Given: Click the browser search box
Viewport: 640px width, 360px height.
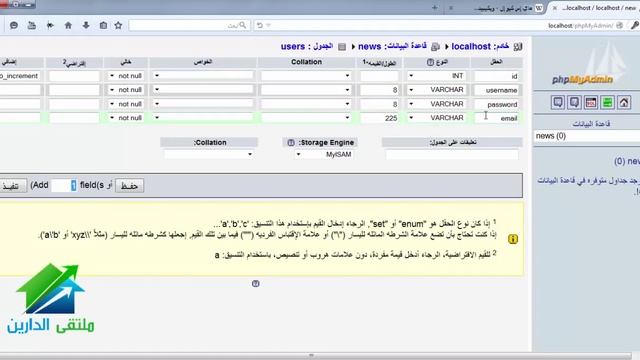Looking at the screenshot, I should tap(189, 25).
